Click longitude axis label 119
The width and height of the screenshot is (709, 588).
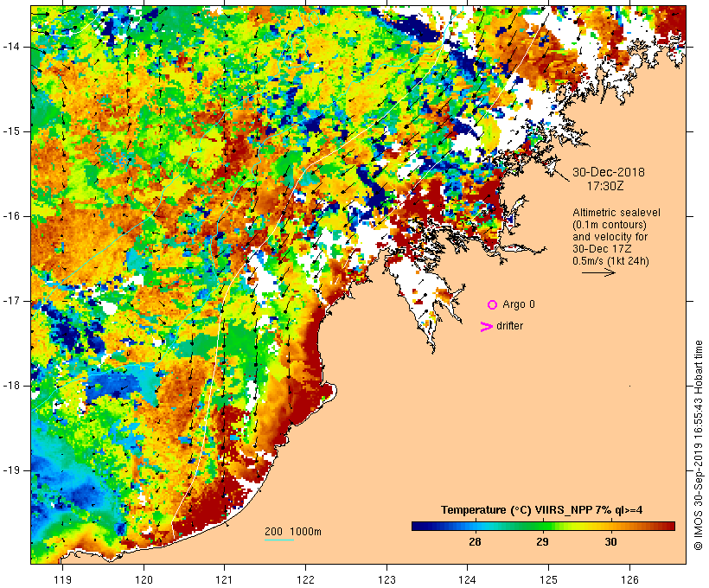click(62, 579)
